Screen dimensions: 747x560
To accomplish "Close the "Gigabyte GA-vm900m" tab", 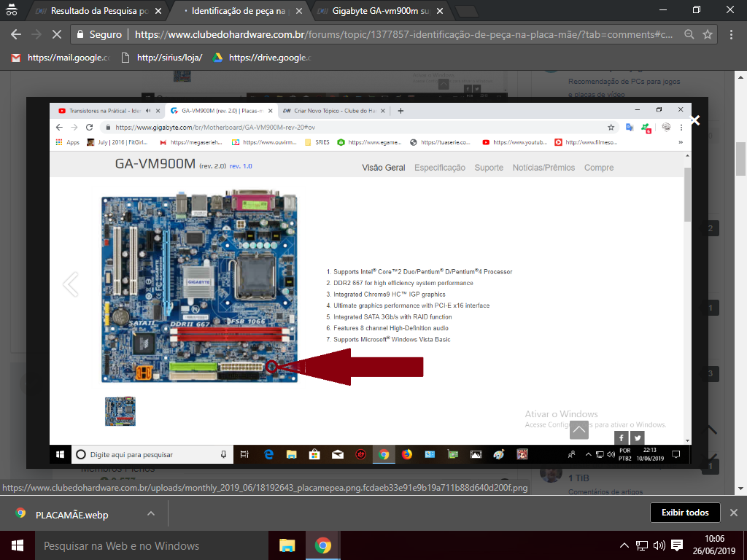I will tap(440, 11).
